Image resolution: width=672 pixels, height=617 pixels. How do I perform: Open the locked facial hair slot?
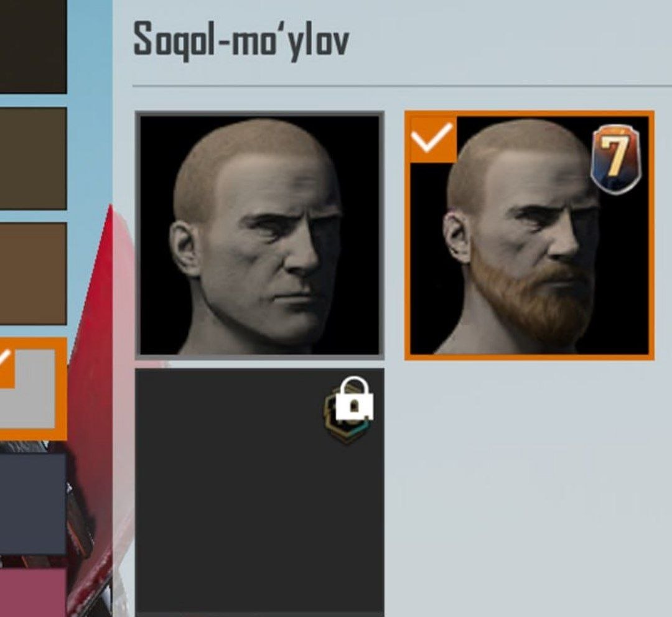click(259, 493)
